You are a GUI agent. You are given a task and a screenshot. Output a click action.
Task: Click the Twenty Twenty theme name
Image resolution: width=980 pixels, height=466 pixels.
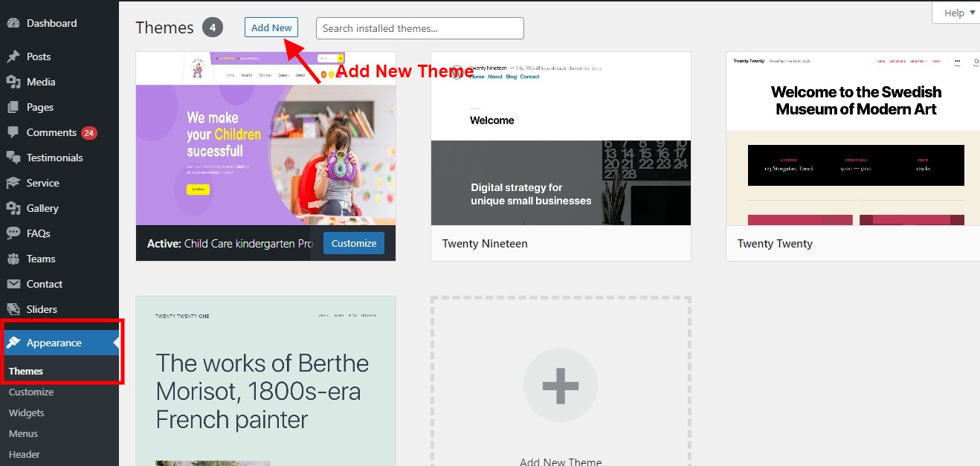775,244
